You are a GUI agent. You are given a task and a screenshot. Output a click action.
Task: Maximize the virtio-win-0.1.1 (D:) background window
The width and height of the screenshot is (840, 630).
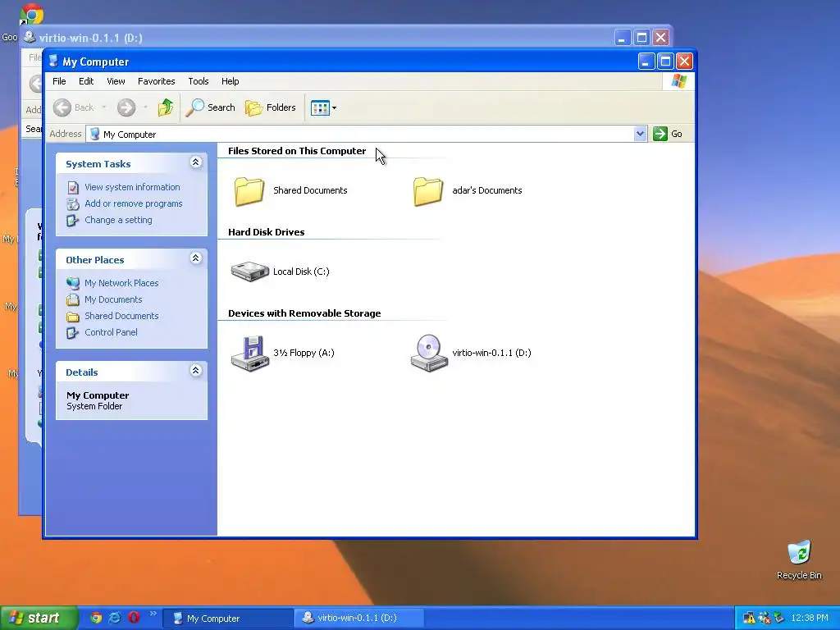coord(641,38)
